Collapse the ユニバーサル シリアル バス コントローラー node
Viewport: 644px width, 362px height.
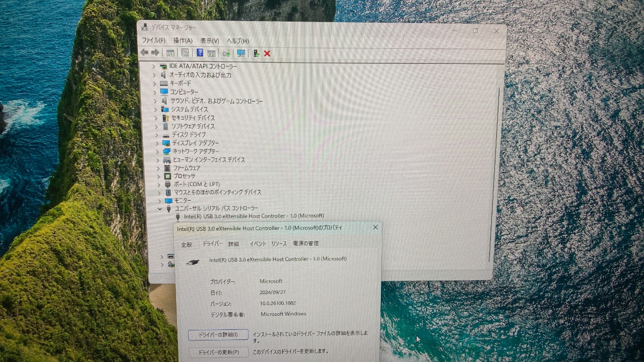pos(160,208)
